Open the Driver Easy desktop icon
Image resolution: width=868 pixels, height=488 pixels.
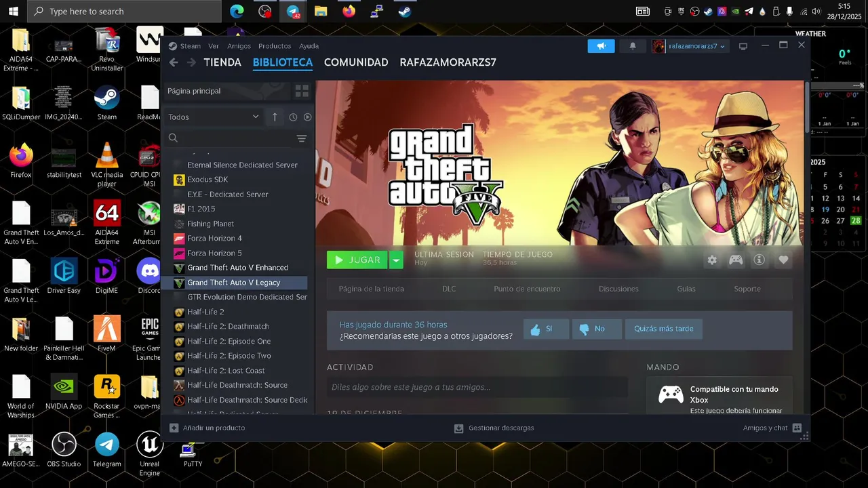point(64,277)
